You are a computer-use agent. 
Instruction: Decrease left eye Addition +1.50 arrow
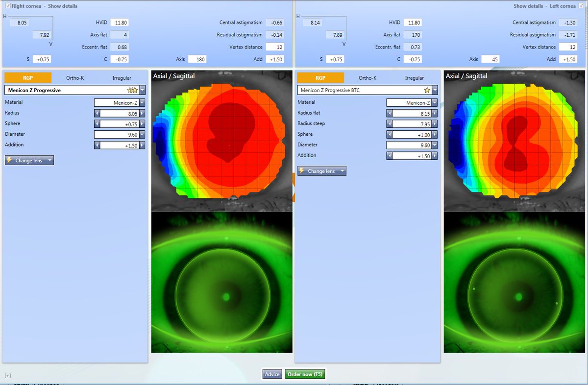[389, 156]
